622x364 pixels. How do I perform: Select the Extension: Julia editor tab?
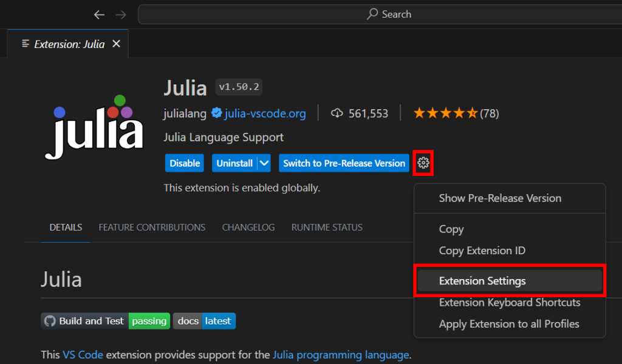(x=68, y=44)
